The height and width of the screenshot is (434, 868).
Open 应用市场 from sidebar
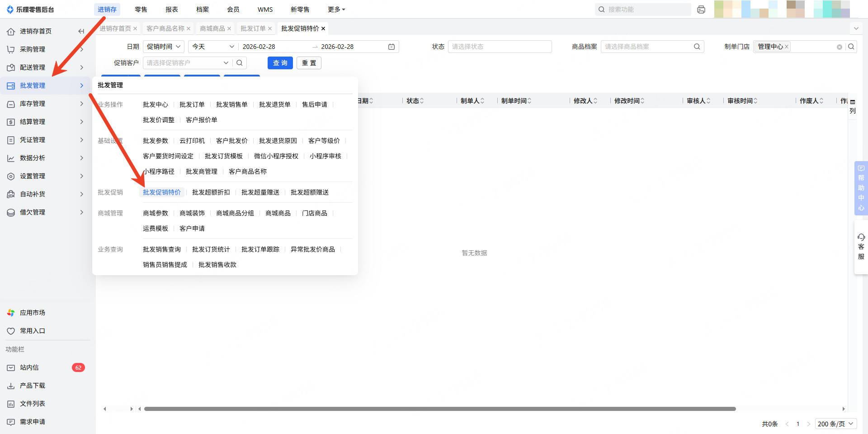(32, 313)
